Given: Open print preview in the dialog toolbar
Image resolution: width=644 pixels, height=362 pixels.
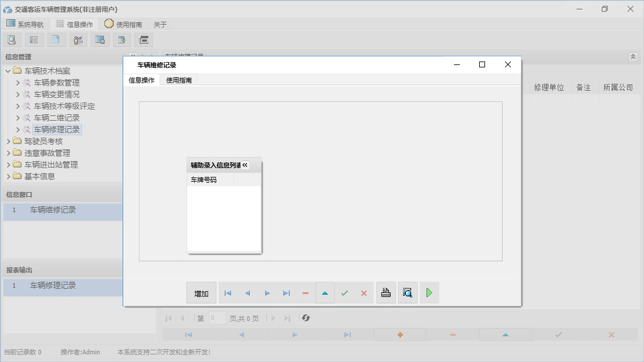Looking at the screenshot, I should pos(408,293).
